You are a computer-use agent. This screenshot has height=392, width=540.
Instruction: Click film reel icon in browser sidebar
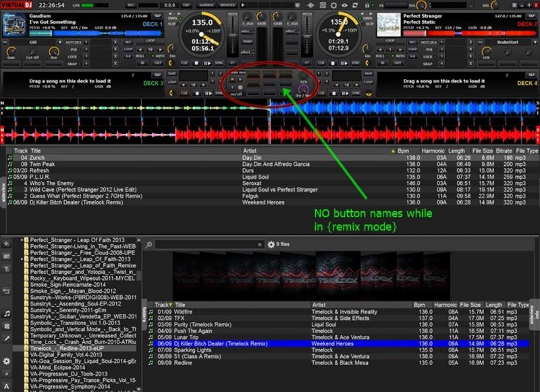click(6, 326)
